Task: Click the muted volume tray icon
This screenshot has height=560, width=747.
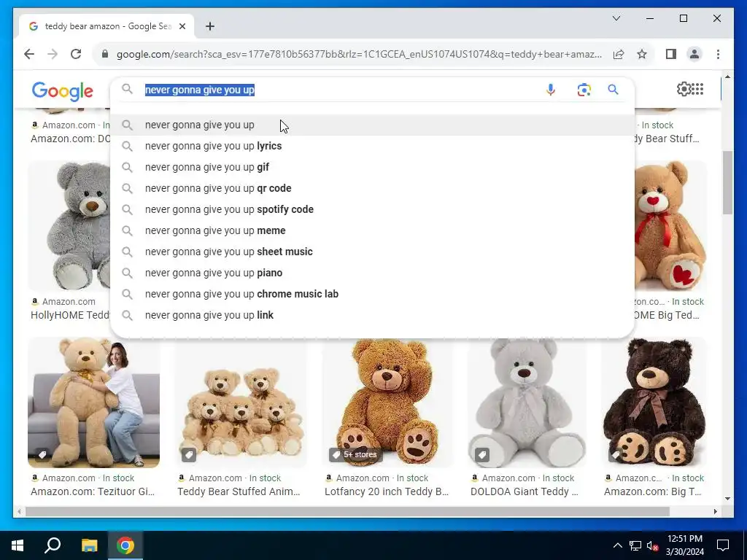Action: point(652,545)
